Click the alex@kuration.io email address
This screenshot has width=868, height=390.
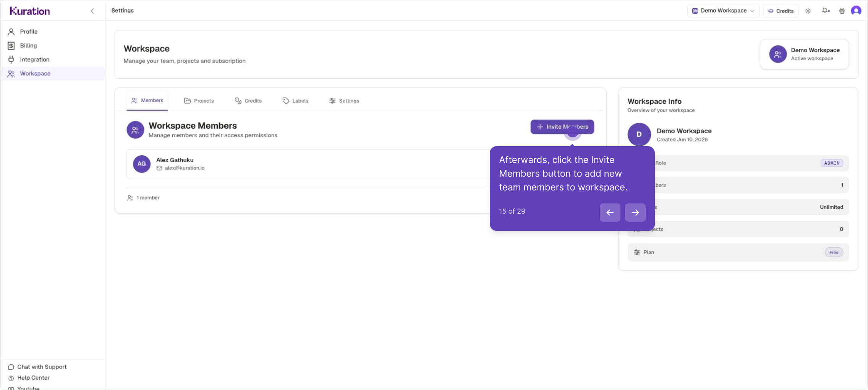coord(185,168)
